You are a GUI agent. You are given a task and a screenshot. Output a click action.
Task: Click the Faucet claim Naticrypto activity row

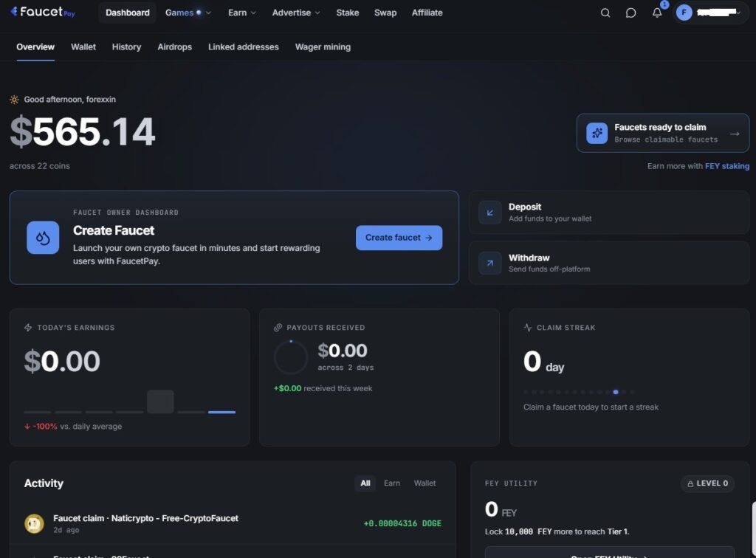pos(233,523)
